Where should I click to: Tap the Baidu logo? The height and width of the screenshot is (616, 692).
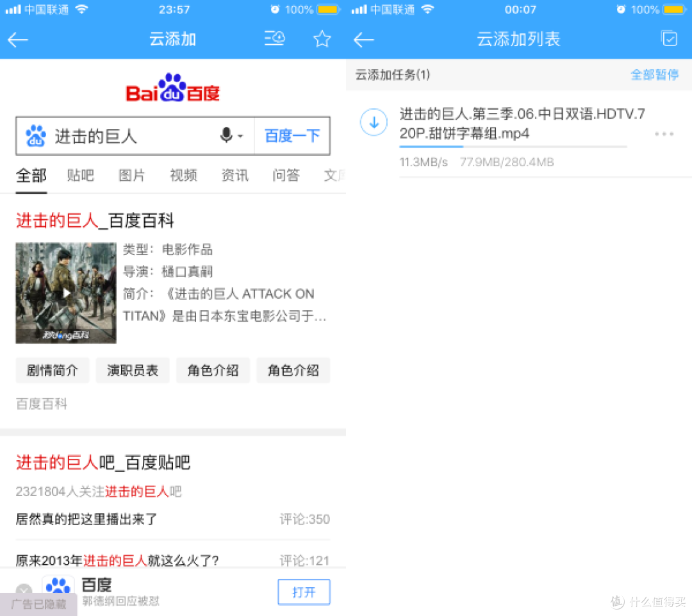click(x=173, y=88)
